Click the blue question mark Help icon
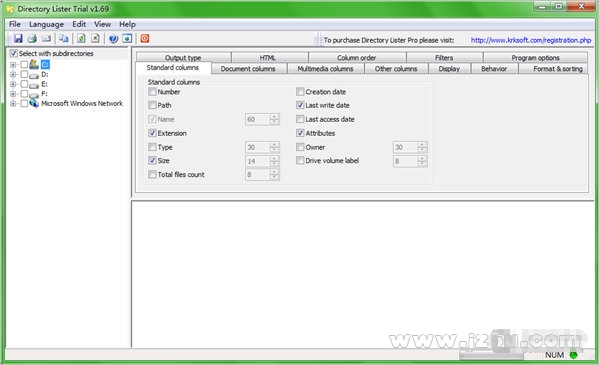Viewport: 599px width, 365px height. tap(113, 39)
